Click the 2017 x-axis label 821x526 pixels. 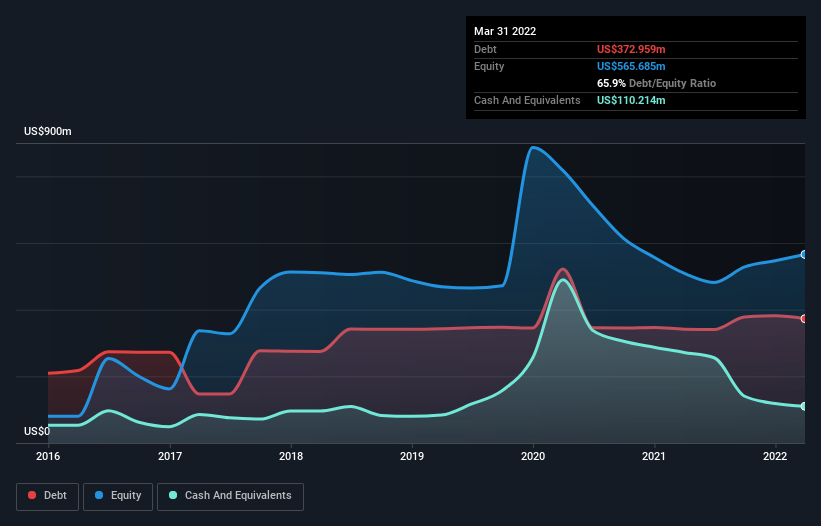[x=170, y=456]
